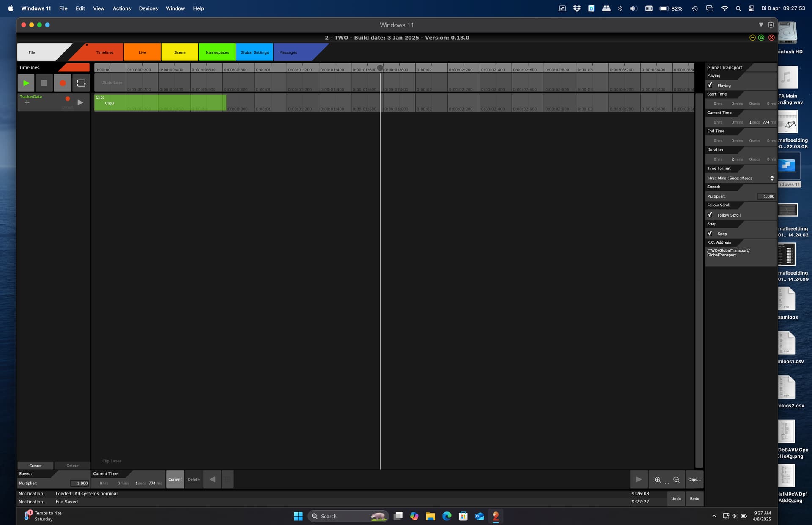Turn off the Snap checkbox
812x525 pixels.
(x=710, y=234)
